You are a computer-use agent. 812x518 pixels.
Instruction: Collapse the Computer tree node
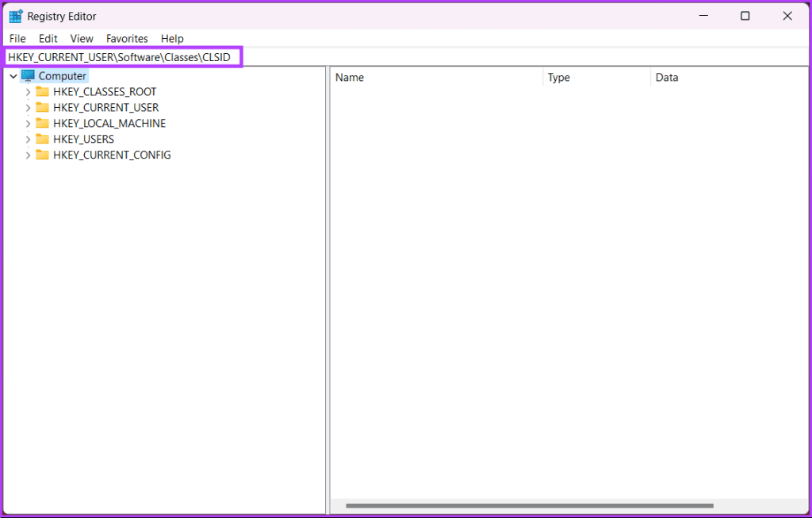pos(13,75)
